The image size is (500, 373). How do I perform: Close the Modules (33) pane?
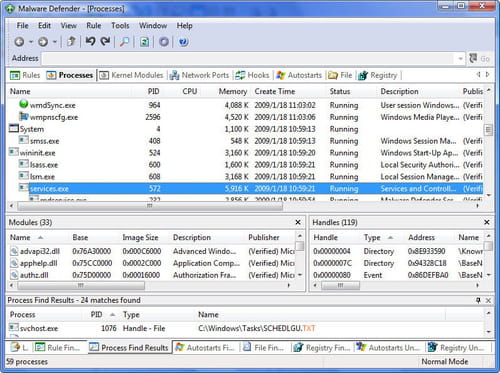[298, 222]
